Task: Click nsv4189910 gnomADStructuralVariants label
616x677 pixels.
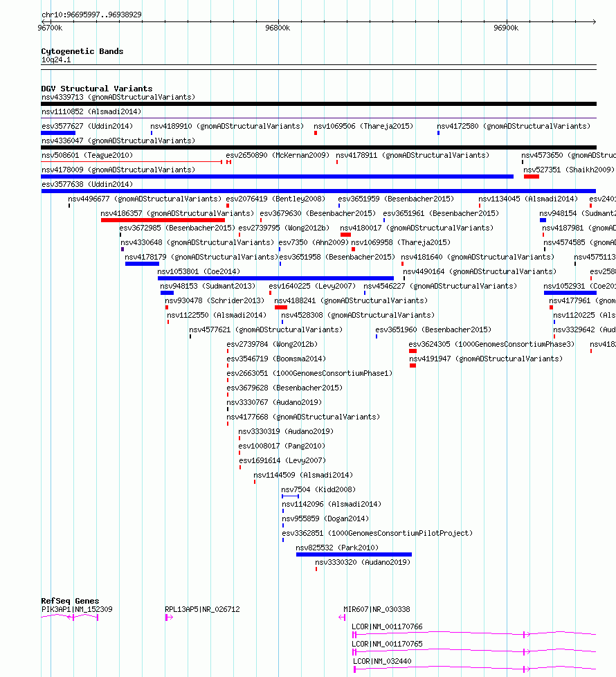Action: pos(227,126)
